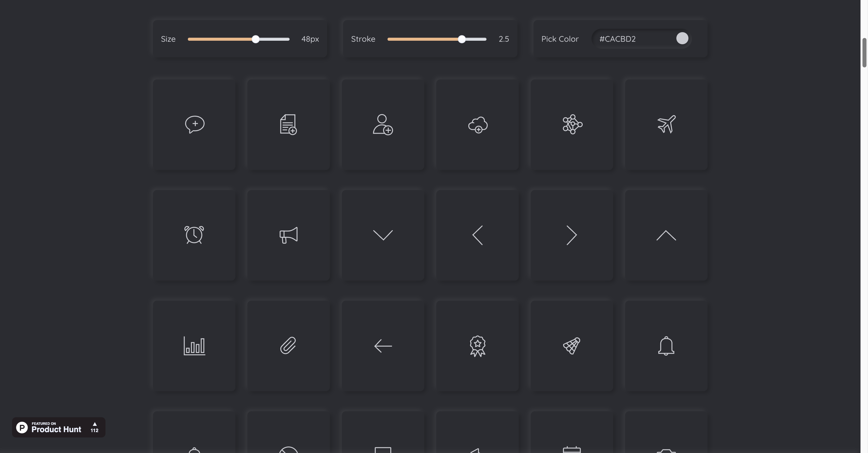Click the Size slider handle

point(256,39)
